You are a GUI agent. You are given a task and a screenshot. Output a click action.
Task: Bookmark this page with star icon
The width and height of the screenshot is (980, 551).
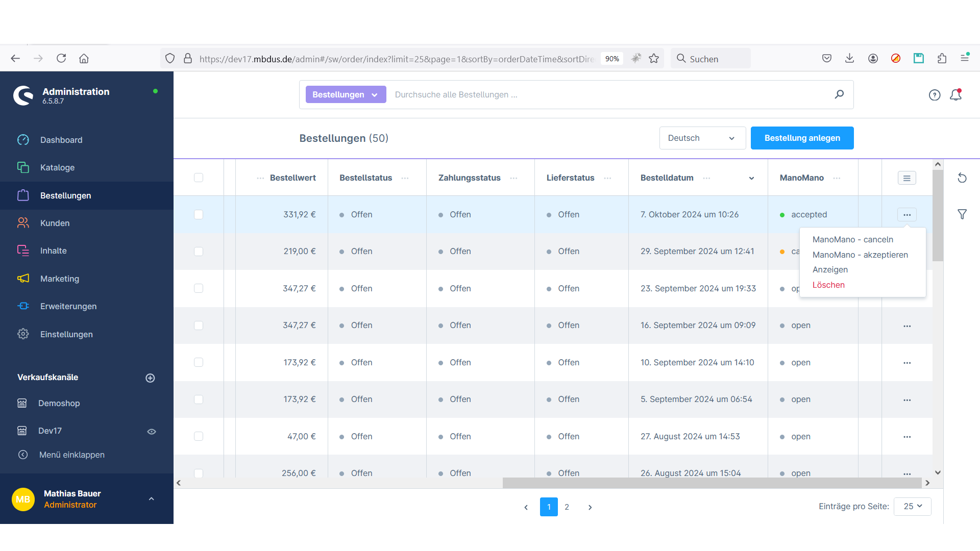654,59
